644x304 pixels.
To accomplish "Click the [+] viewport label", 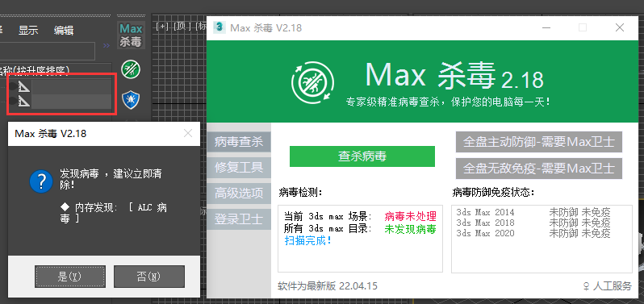I will (163, 27).
